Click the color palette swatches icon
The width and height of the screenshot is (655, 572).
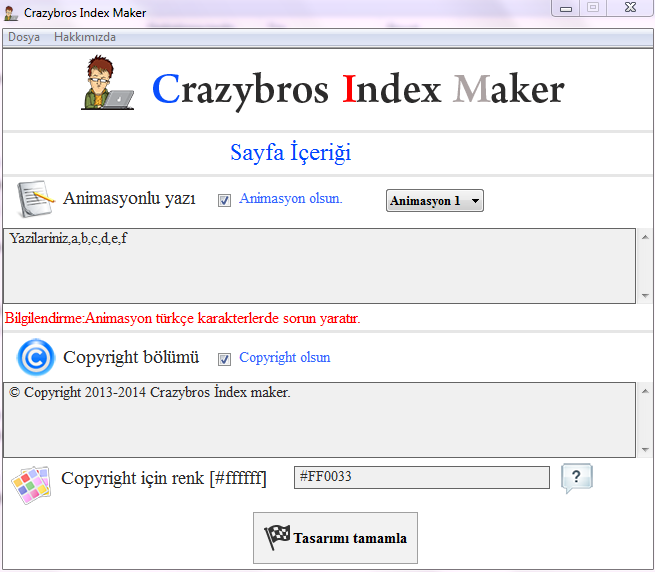31,485
